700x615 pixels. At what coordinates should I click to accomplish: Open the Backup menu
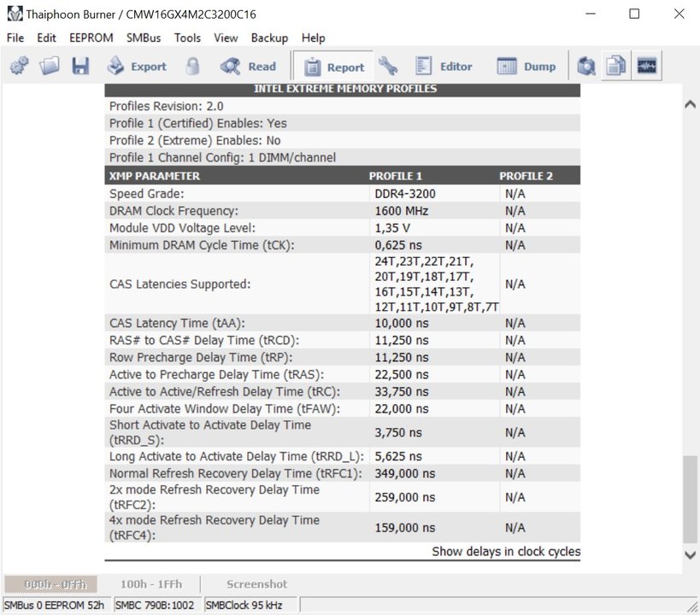(x=269, y=38)
